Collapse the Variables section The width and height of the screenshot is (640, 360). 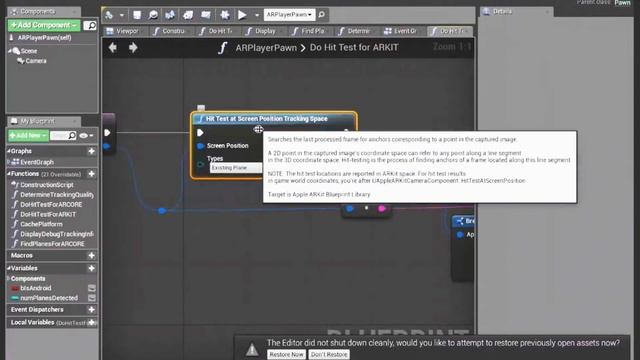[9, 269]
